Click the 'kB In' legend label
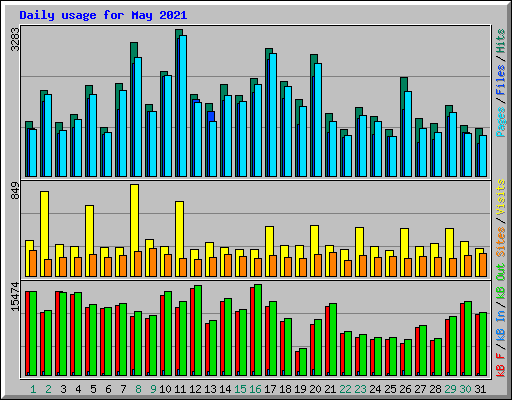512x400 pixels. pyautogui.click(x=501, y=325)
